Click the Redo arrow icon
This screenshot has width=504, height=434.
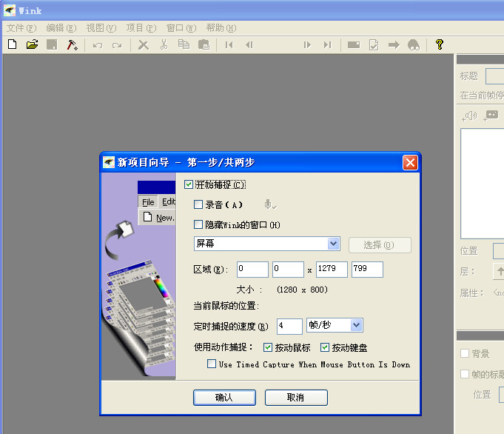[x=117, y=45]
